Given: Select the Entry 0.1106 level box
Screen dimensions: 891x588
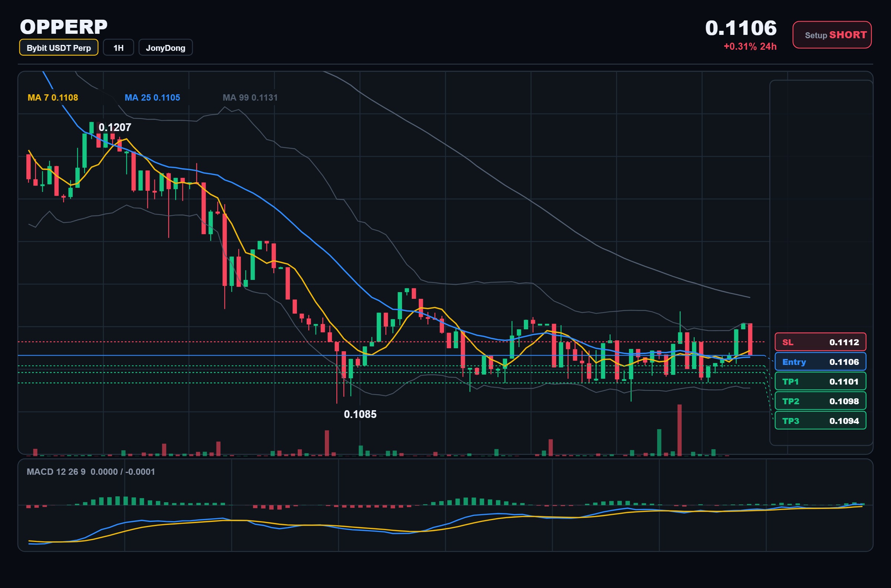Looking at the screenshot, I should tap(820, 362).
